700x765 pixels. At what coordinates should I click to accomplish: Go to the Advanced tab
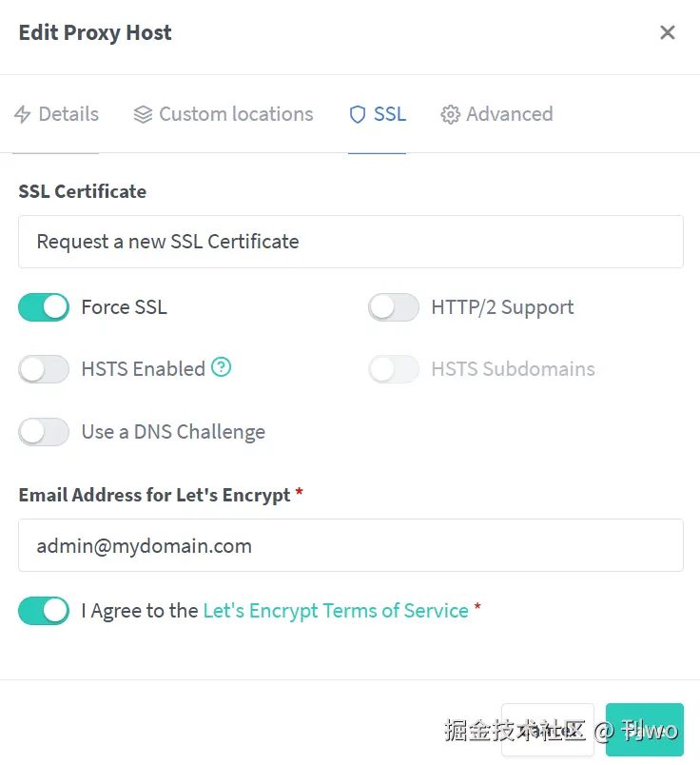(509, 114)
